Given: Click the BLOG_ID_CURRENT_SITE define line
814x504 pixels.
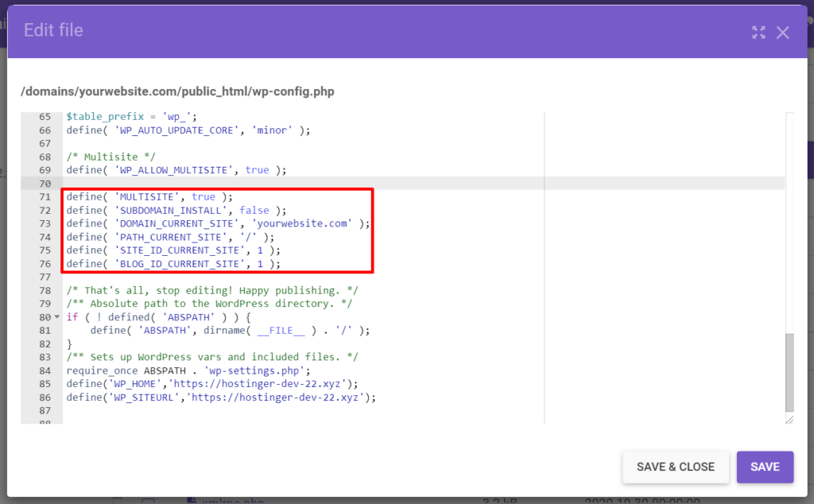Looking at the screenshot, I should click(x=172, y=264).
